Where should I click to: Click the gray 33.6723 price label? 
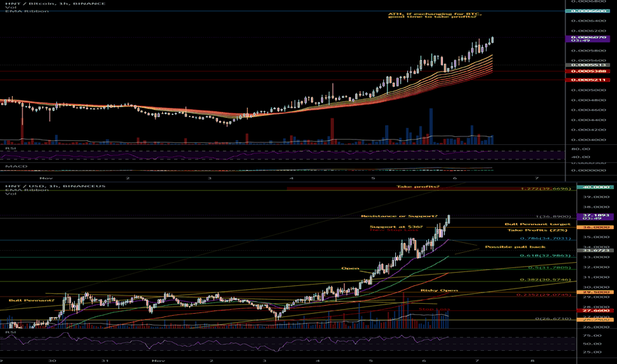click(x=595, y=250)
